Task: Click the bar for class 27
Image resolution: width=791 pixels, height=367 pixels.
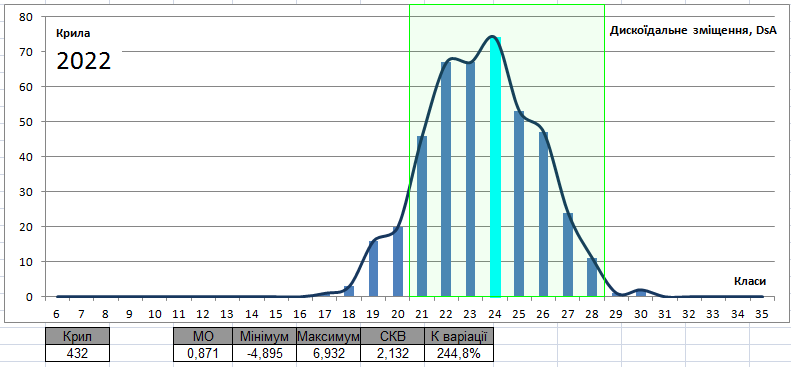Action: [x=568, y=255]
